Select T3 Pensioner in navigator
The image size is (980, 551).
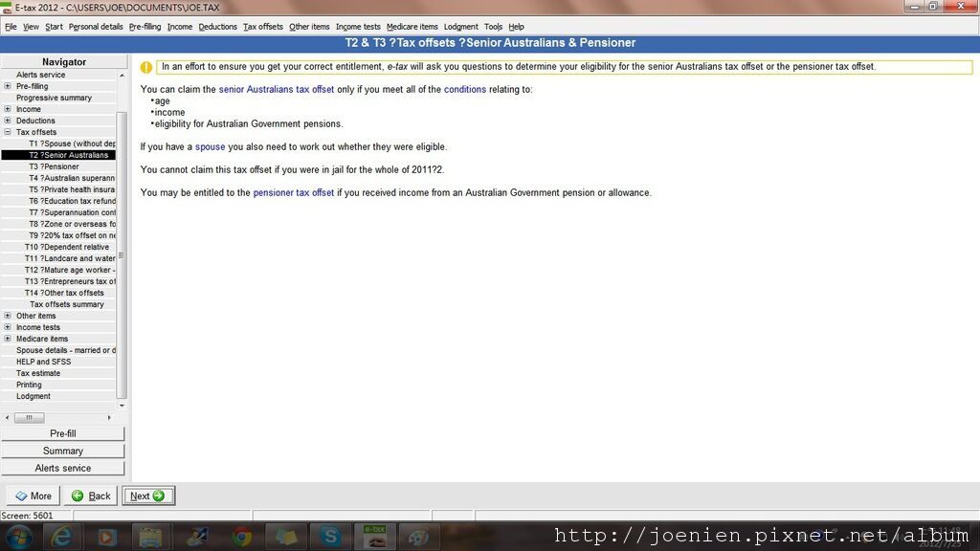click(54, 166)
